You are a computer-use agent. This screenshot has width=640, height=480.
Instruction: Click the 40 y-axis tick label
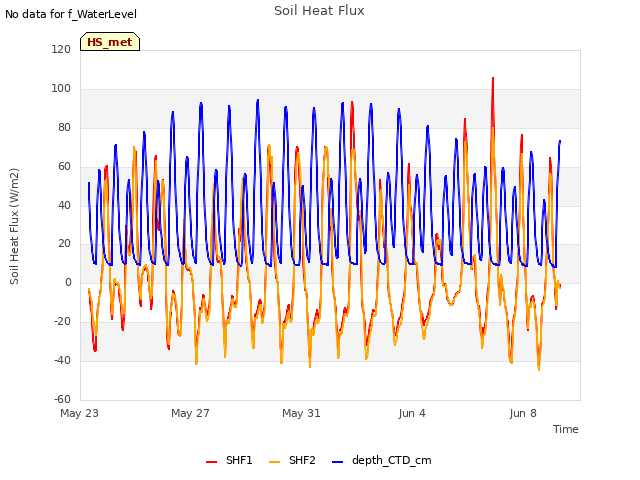[64, 205]
